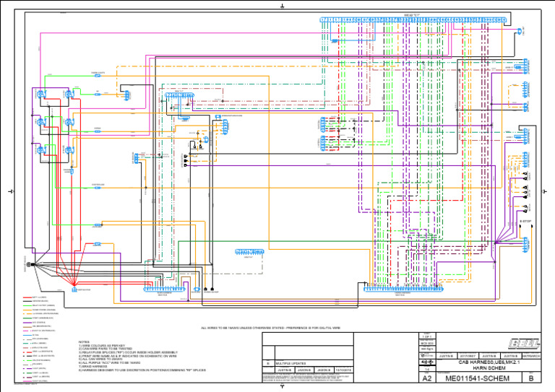Click the revision letter B cell at bottom right
This screenshot has width=555, height=392.
tap(531, 378)
